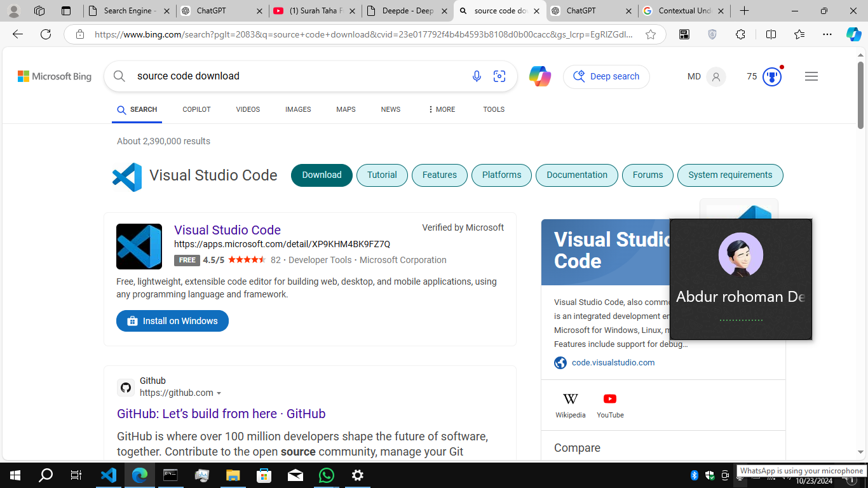Click the Documentation pill button
The width and height of the screenshot is (868, 488).
(577, 175)
